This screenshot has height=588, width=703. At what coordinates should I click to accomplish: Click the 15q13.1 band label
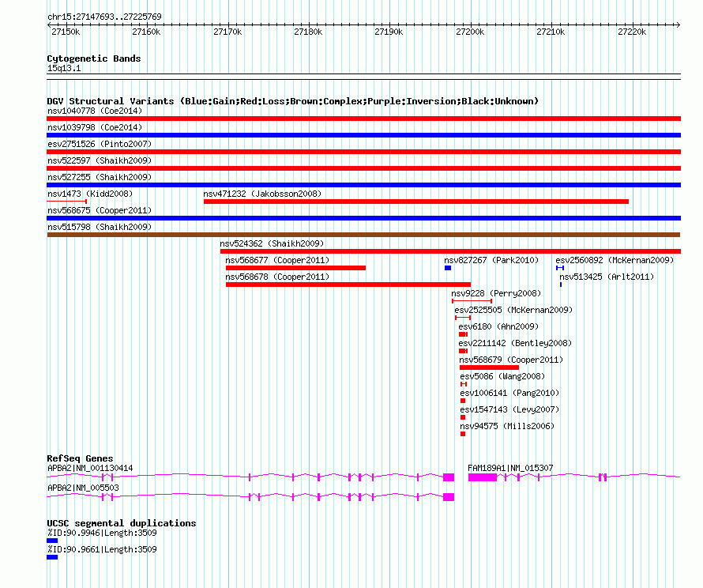click(x=64, y=68)
